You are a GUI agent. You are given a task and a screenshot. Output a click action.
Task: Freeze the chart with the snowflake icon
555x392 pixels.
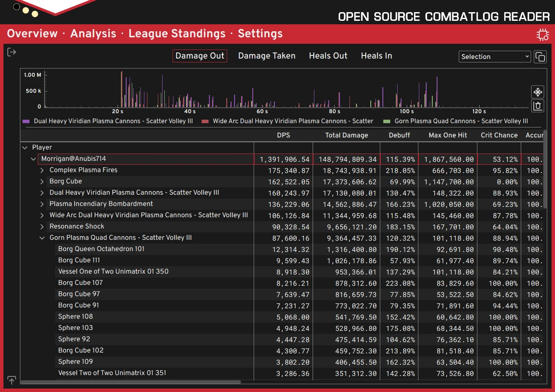[x=537, y=92]
